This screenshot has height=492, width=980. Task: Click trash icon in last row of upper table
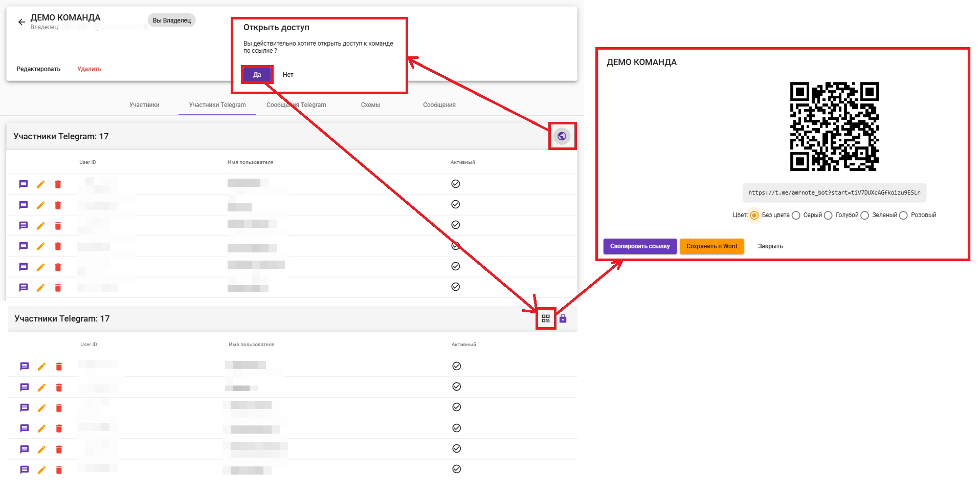58,288
